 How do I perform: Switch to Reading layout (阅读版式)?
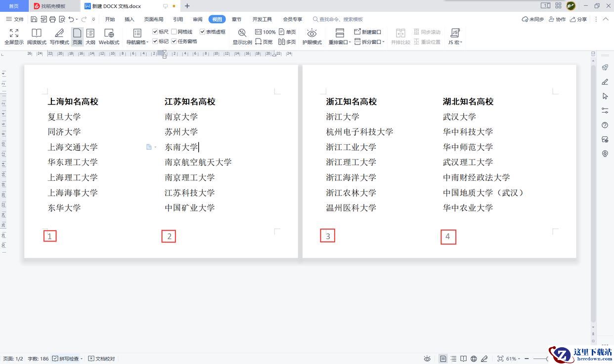tap(37, 37)
